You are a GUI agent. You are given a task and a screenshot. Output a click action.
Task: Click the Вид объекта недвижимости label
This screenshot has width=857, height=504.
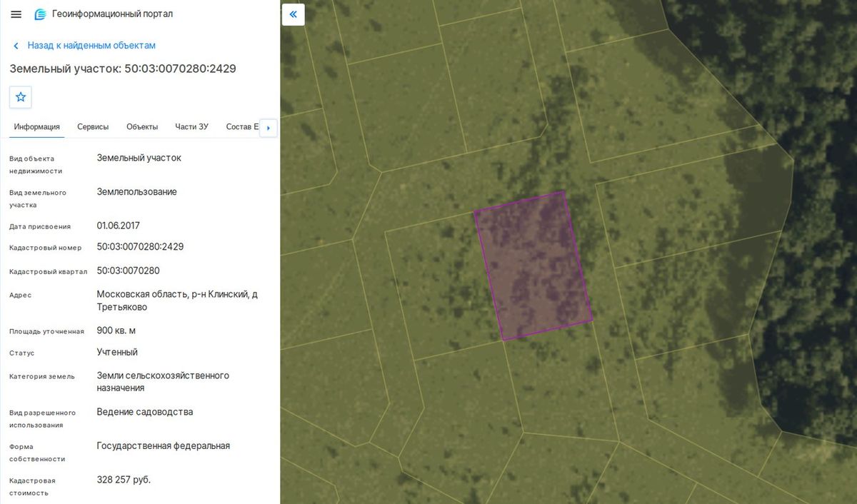[36, 165]
